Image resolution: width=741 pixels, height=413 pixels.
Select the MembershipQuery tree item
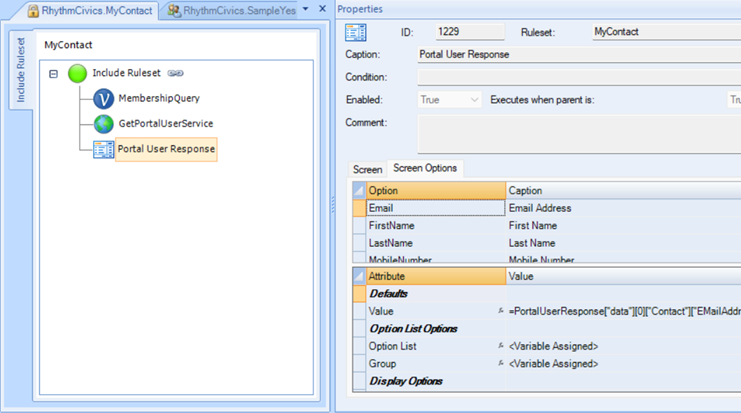tap(159, 98)
